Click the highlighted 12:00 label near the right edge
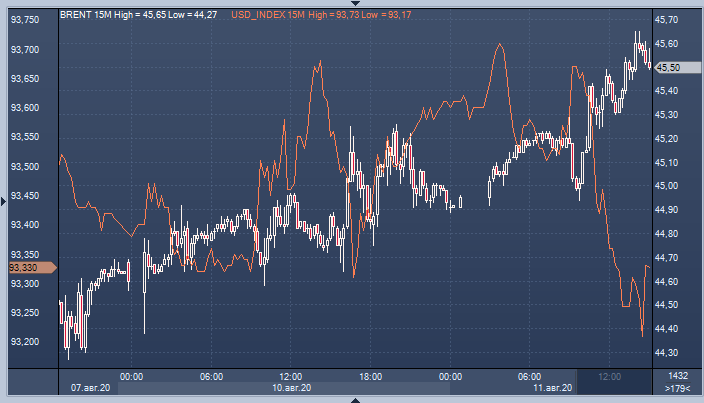The height and width of the screenshot is (403, 704). tap(609, 376)
